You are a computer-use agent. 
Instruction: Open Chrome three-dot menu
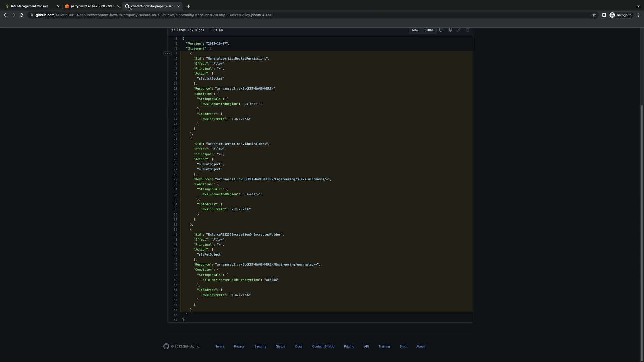coord(639,15)
